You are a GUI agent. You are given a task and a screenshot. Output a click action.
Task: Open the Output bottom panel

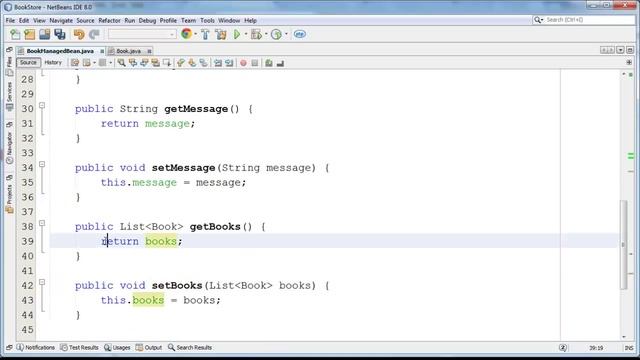(149, 348)
